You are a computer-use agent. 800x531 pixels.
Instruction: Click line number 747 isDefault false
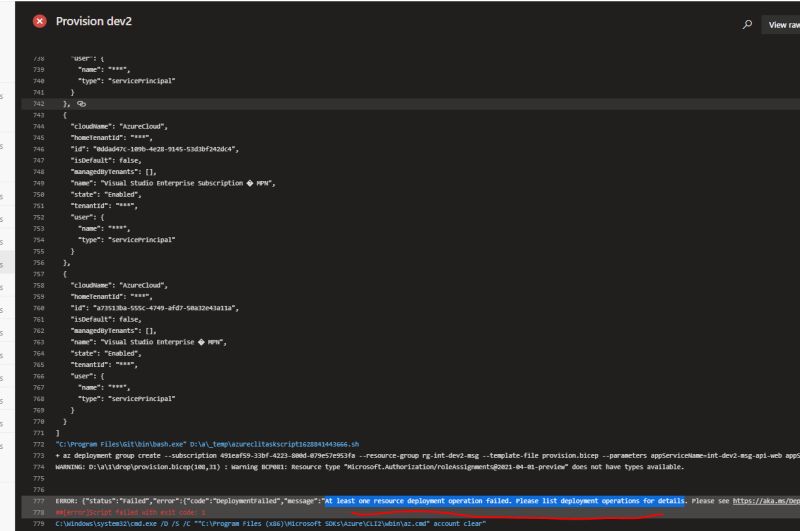(39, 160)
